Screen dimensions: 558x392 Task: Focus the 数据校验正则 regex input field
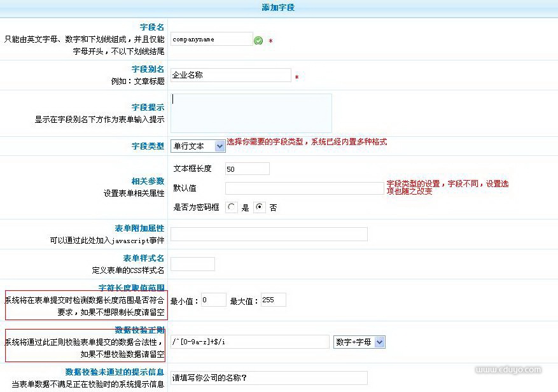249,342
